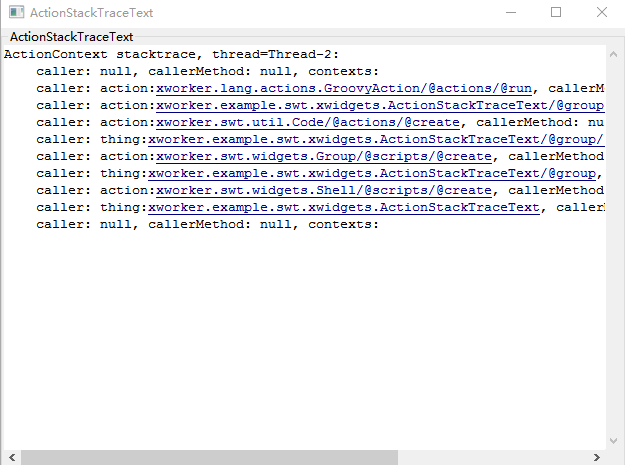Screen dimensions: 625x465
Task: Open the thing link below the Code/@actions/@create line
Action: click(375, 139)
